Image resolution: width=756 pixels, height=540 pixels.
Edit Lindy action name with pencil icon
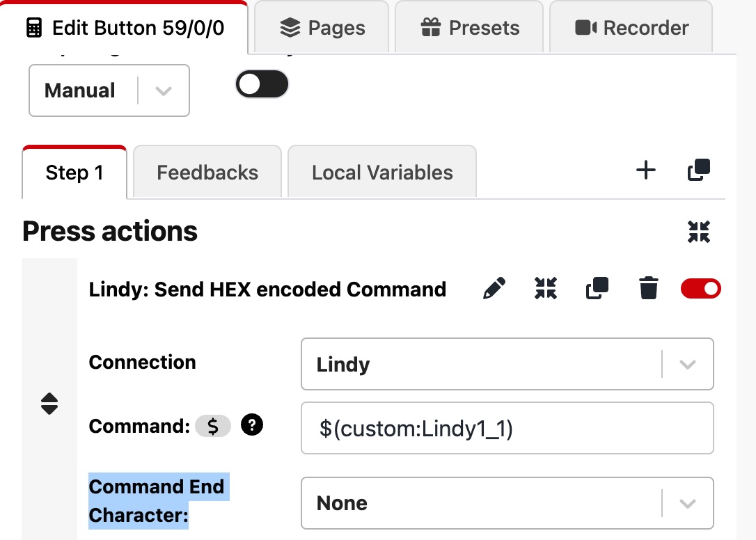point(494,288)
